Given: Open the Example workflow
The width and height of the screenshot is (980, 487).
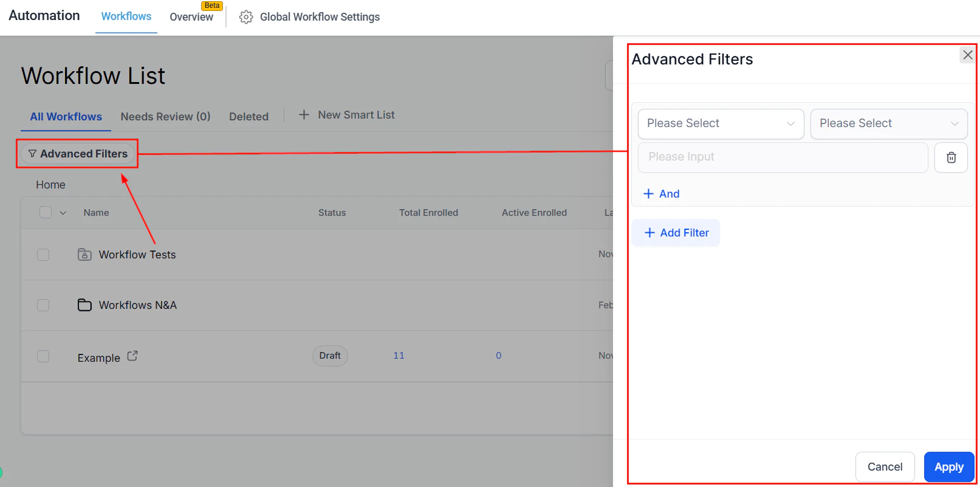Looking at the screenshot, I should point(98,358).
